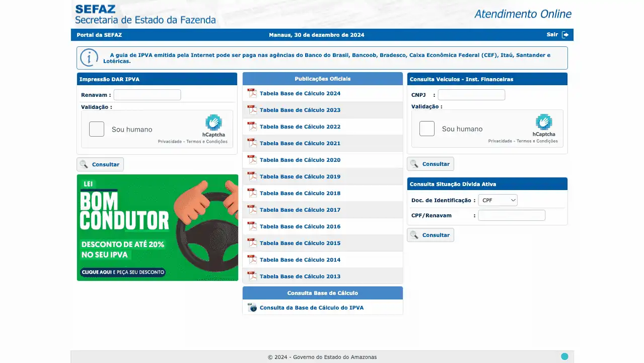Open the Portal da SEFAZ menu item
The height and width of the screenshot is (363, 644).
(99, 35)
